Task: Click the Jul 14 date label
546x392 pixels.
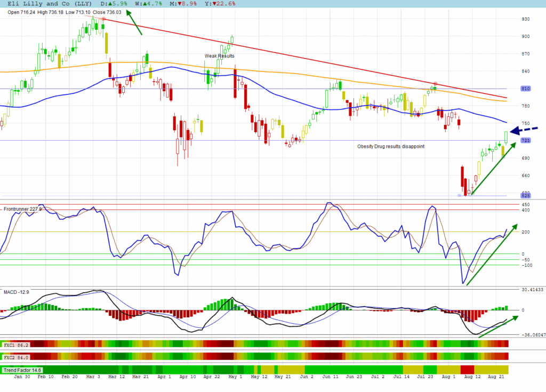Action: pyautogui.click(x=401, y=377)
